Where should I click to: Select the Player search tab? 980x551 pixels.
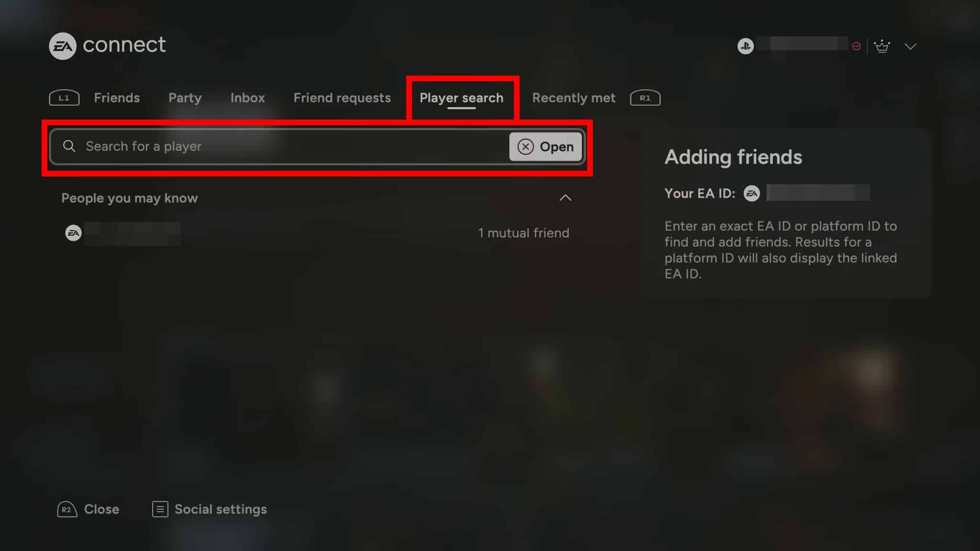point(461,98)
